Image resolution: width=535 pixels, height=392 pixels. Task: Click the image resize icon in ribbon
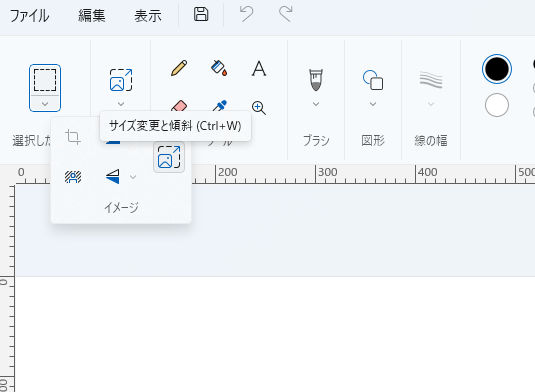[121, 80]
